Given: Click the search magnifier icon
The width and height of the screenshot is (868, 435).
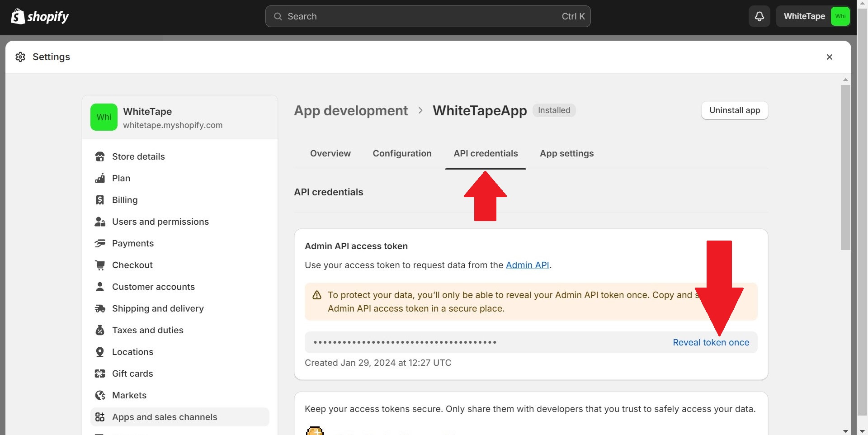Looking at the screenshot, I should (x=278, y=16).
